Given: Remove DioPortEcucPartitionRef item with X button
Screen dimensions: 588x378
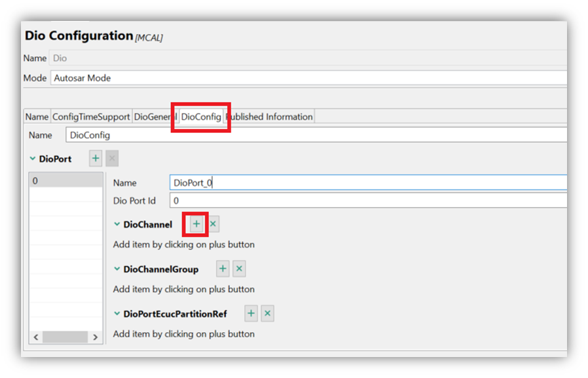Looking at the screenshot, I should (267, 314).
